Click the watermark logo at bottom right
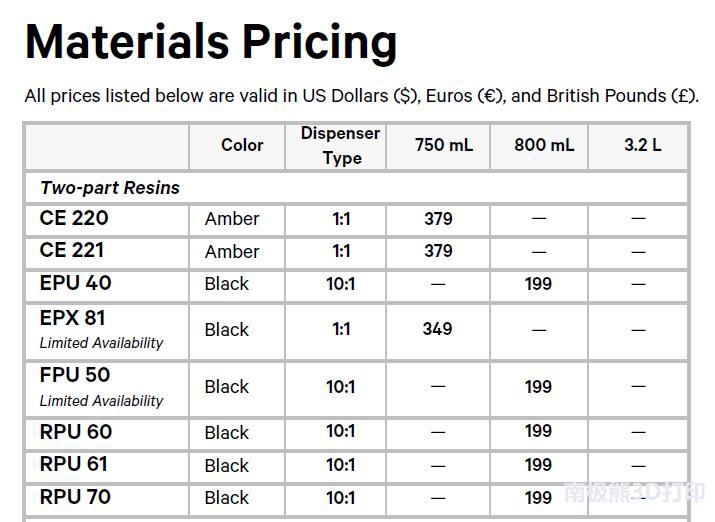Viewport: 715px width, 522px height. pos(634,493)
